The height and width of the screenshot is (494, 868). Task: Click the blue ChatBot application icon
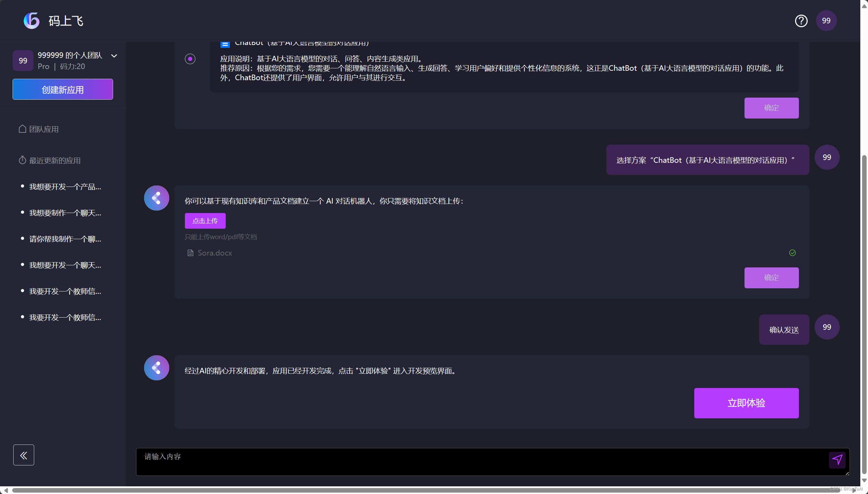click(225, 45)
